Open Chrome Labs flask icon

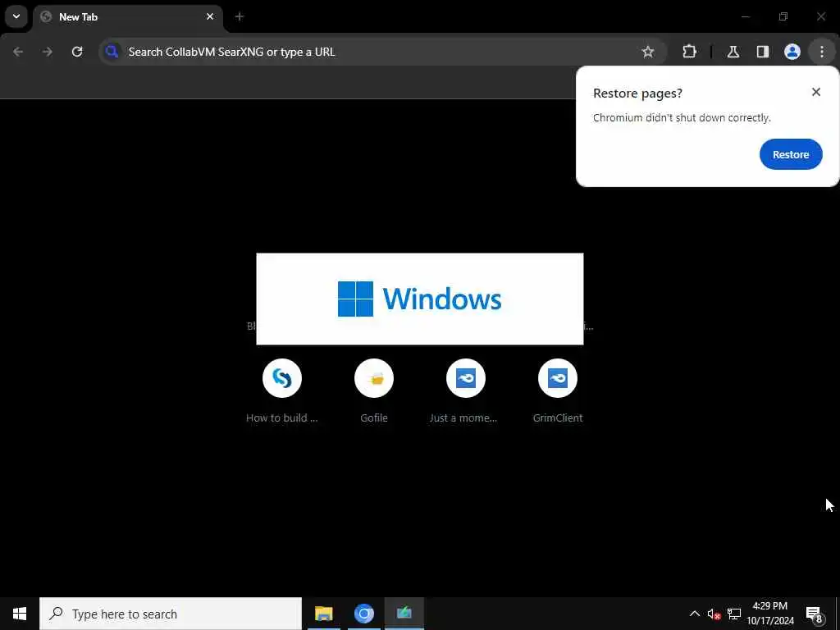(733, 52)
